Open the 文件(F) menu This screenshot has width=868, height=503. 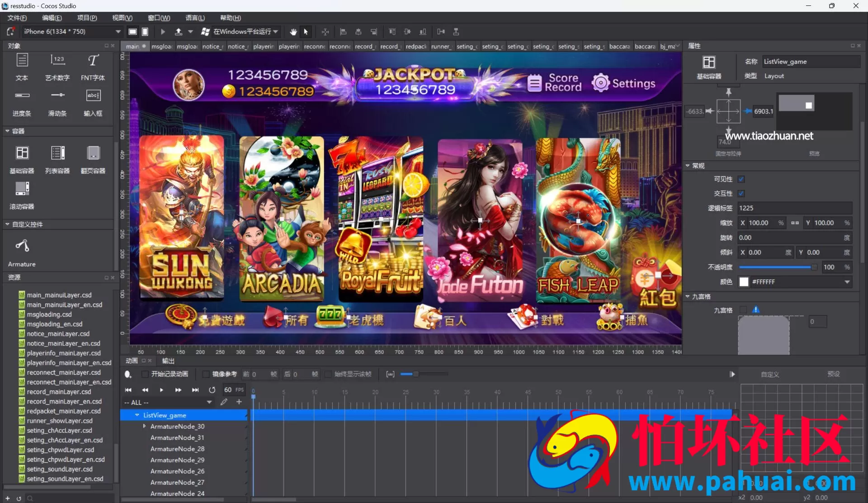(17, 18)
